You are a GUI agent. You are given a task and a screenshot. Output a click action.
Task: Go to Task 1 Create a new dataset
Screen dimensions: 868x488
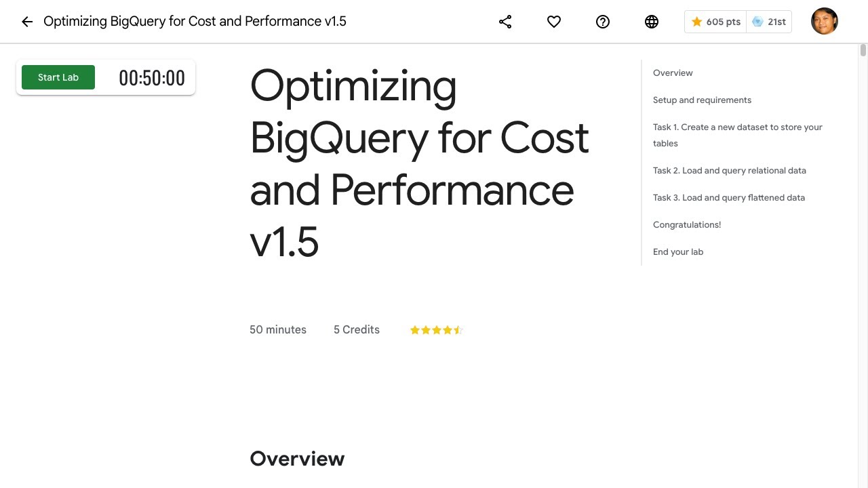pos(738,135)
